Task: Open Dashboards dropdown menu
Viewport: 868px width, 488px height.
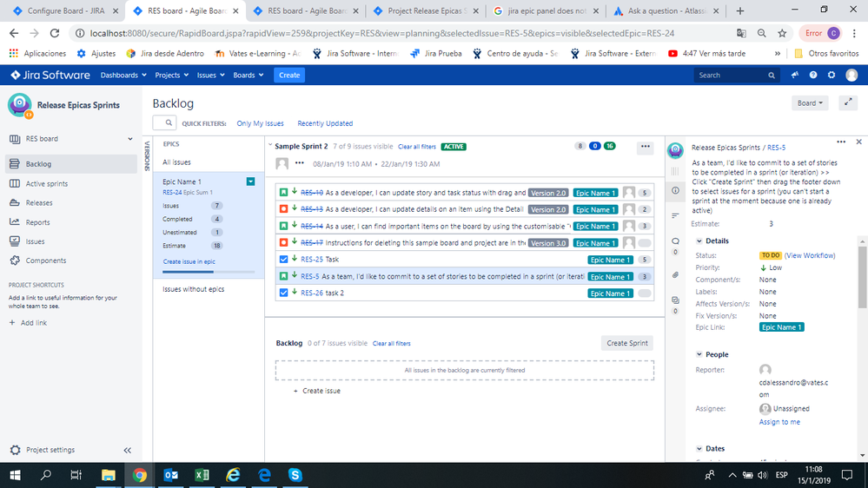Action: pos(123,76)
